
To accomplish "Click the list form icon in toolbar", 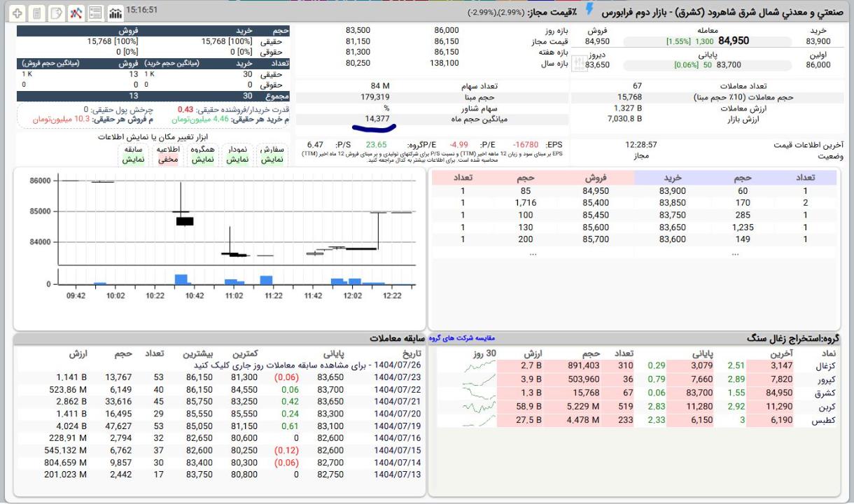I will coord(95,13).
